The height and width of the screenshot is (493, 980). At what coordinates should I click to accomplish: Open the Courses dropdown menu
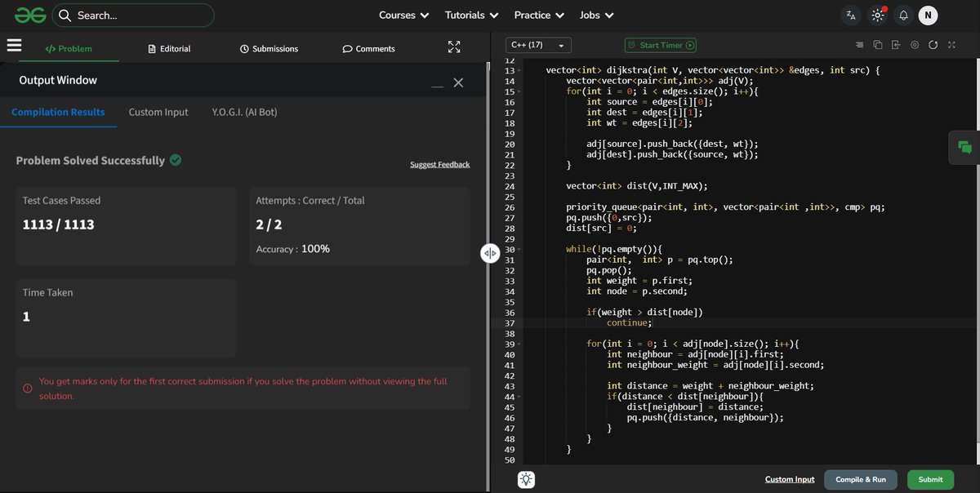point(404,15)
